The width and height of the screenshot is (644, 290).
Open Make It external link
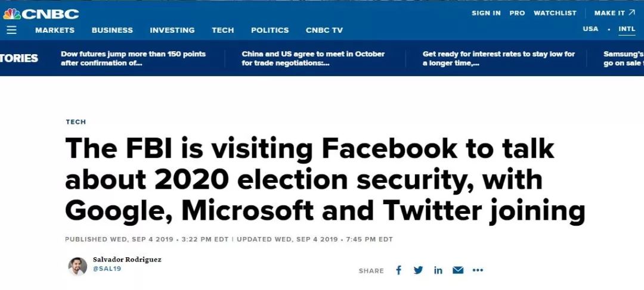coord(614,13)
